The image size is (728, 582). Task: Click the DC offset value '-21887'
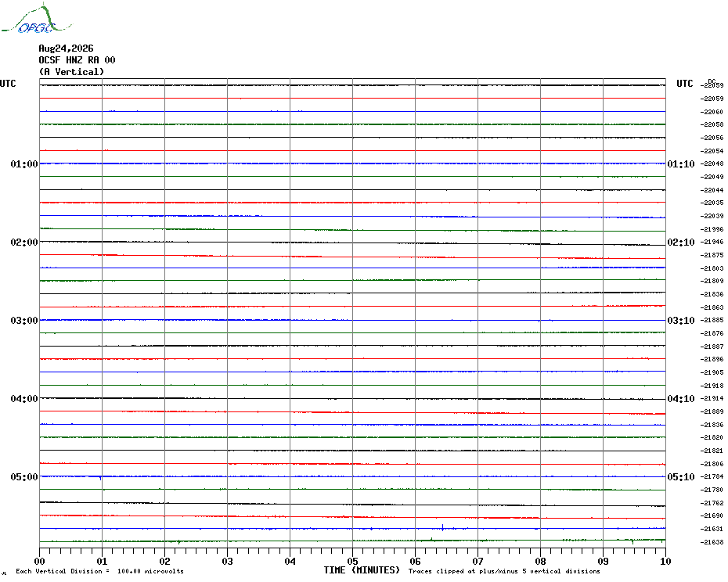click(x=712, y=347)
